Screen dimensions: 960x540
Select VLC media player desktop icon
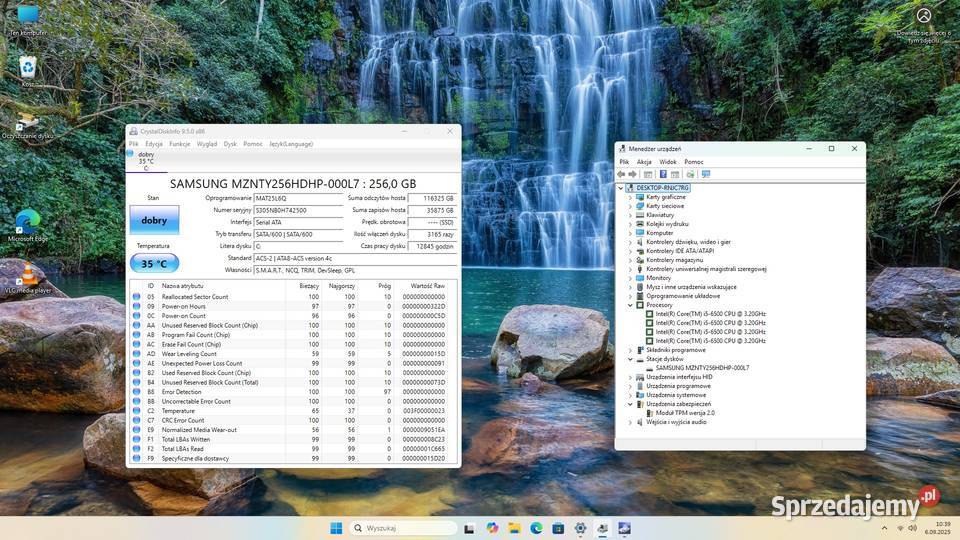(28, 277)
